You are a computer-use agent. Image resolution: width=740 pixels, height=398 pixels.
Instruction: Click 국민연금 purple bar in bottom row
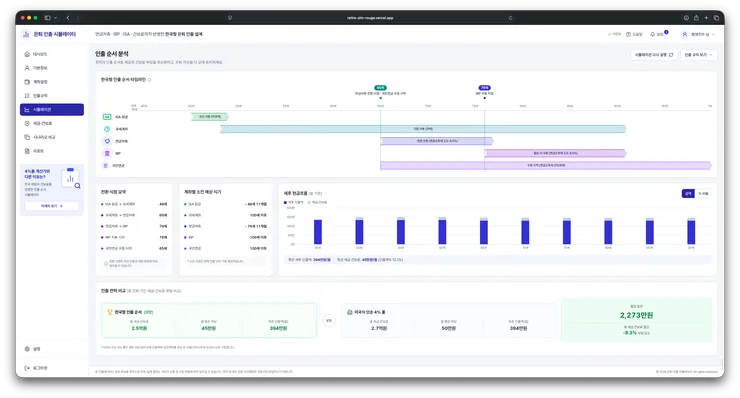click(546, 166)
